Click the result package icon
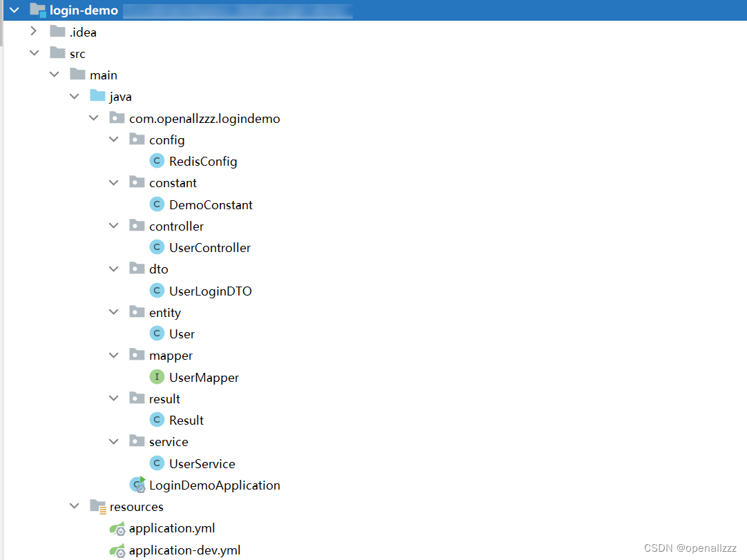 137,398
